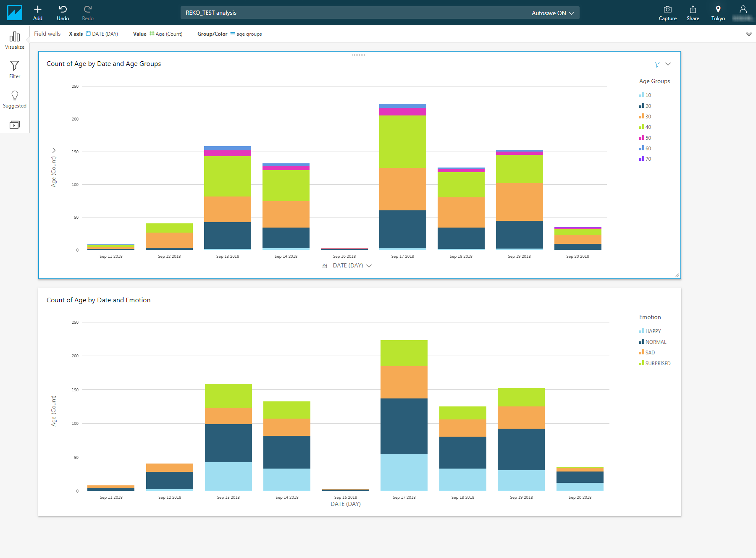Toggle the HAPPY emotion legend entry
Viewport: 756px width, 558px height.
click(651, 331)
